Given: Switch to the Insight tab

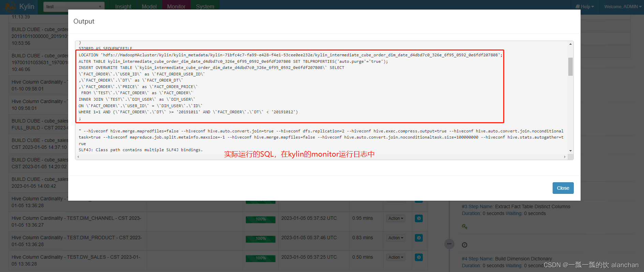Looking at the screenshot, I should pyautogui.click(x=123, y=6).
